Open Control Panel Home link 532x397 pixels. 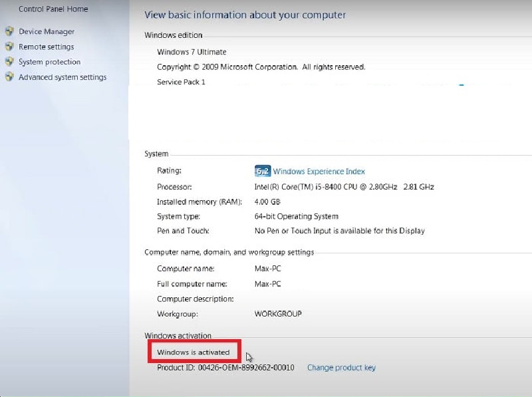click(53, 9)
